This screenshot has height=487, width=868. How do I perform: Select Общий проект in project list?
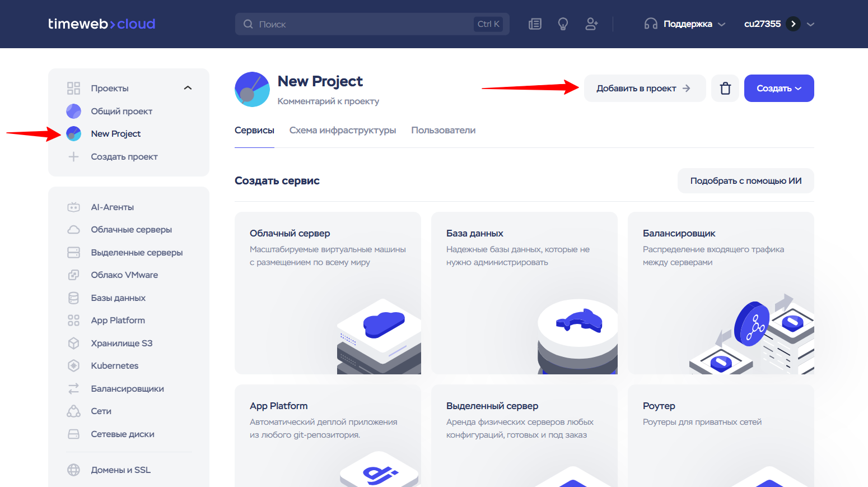point(122,112)
